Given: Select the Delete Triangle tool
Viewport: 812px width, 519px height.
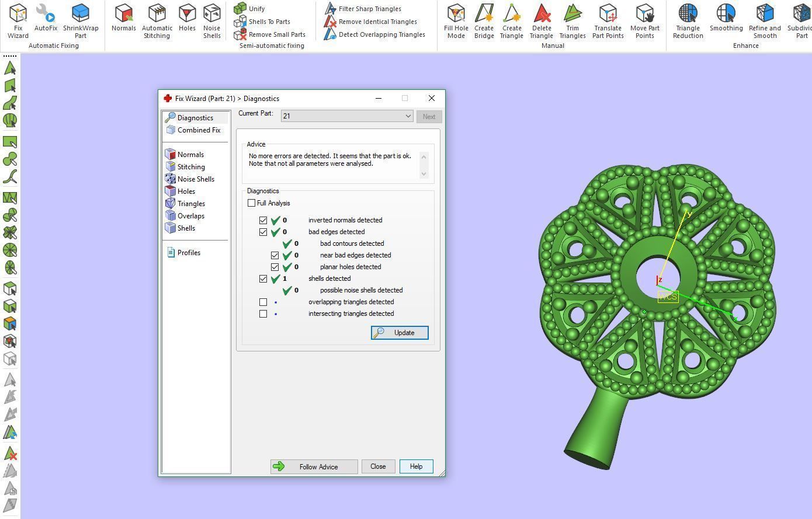Looking at the screenshot, I should click(542, 21).
